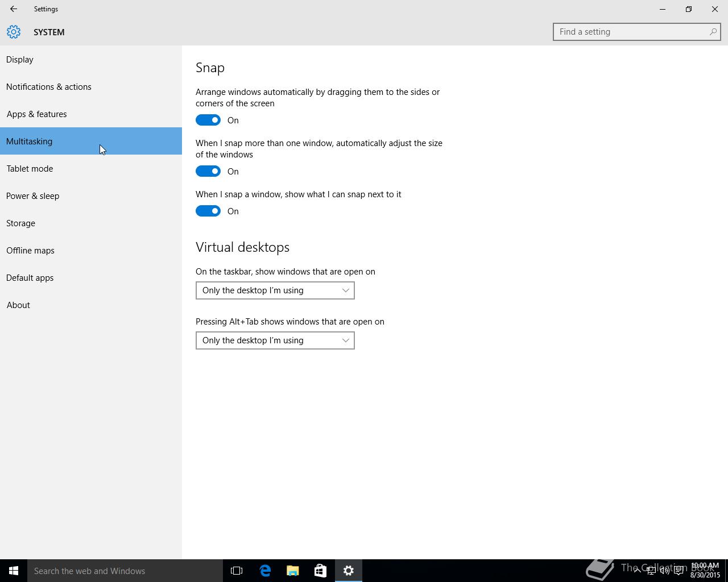
Task: Click 'On the taskbar, show windows' label
Action: click(286, 272)
